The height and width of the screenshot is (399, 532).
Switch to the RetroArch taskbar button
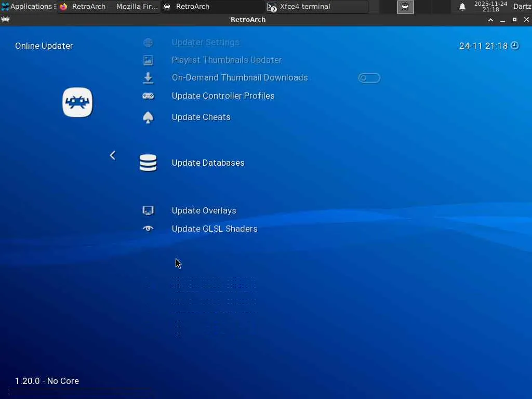pyautogui.click(x=213, y=6)
